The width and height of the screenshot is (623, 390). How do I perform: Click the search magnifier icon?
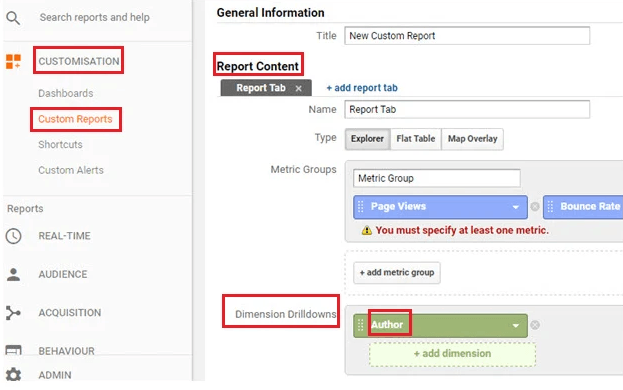point(13,18)
